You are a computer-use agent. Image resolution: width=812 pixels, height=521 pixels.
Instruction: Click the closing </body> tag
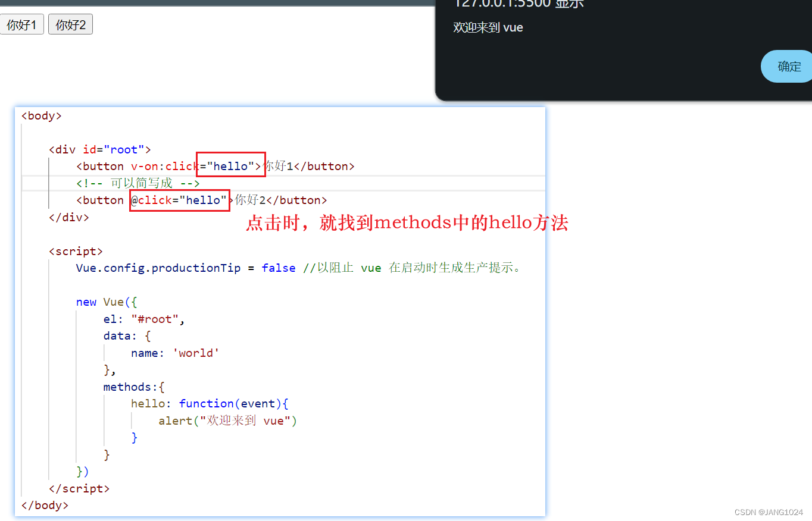tap(45, 505)
